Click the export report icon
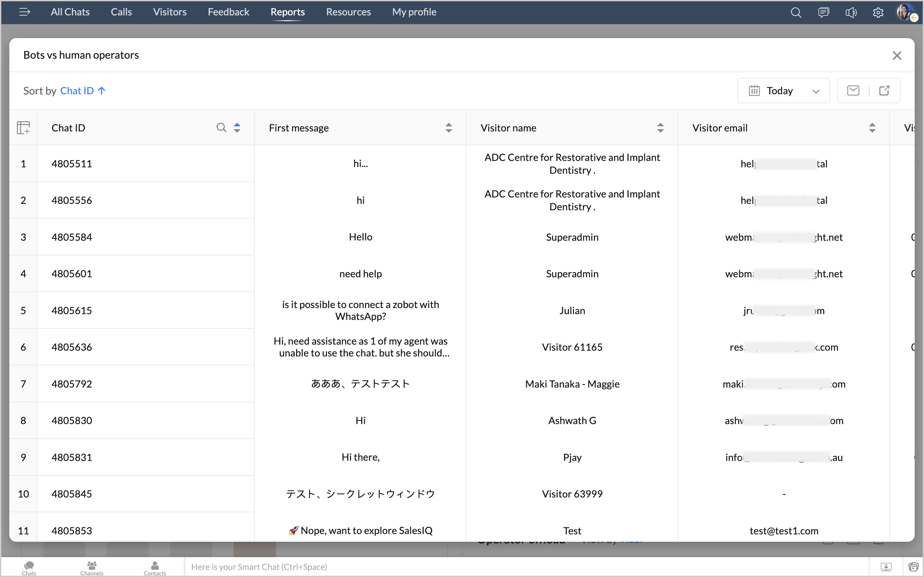The height and width of the screenshot is (577, 924). pyautogui.click(x=884, y=90)
